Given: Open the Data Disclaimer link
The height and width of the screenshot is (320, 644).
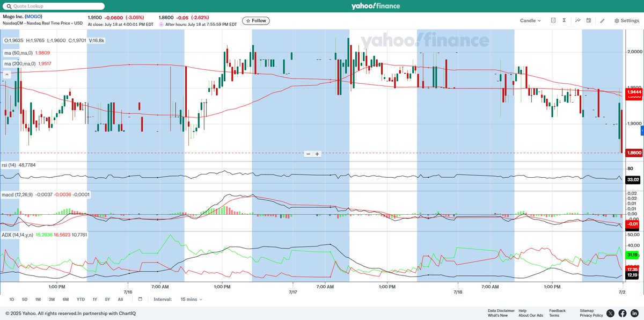Looking at the screenshot, I should (x=501, y=310).
